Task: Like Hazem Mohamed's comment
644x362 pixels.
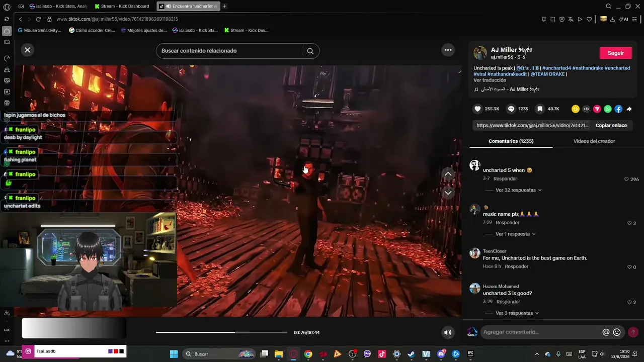Action: 629,302
